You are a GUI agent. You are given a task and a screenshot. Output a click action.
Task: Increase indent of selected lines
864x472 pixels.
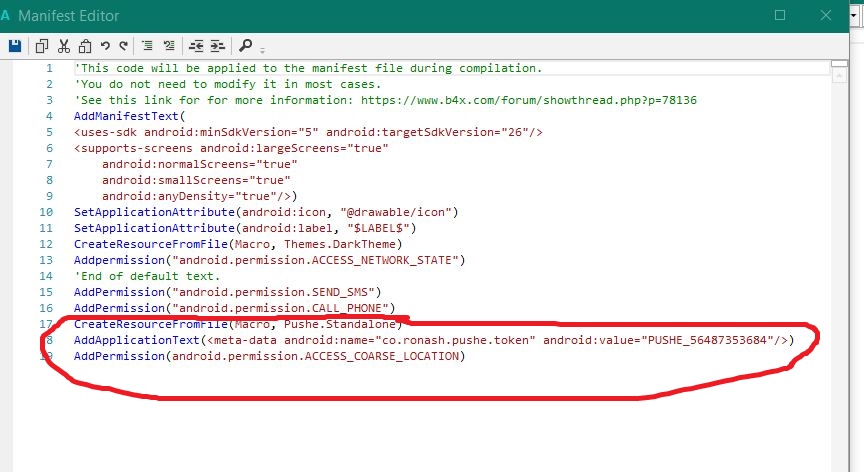click(216, 46)
